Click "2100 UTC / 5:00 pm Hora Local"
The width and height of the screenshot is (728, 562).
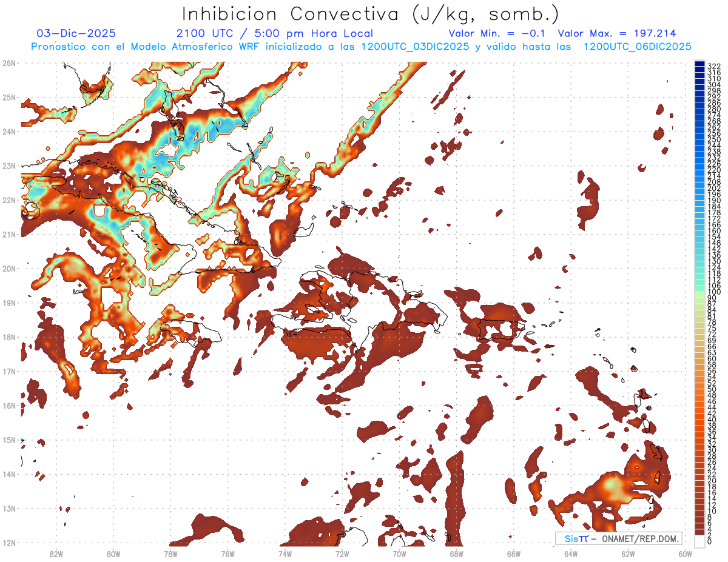274,34
